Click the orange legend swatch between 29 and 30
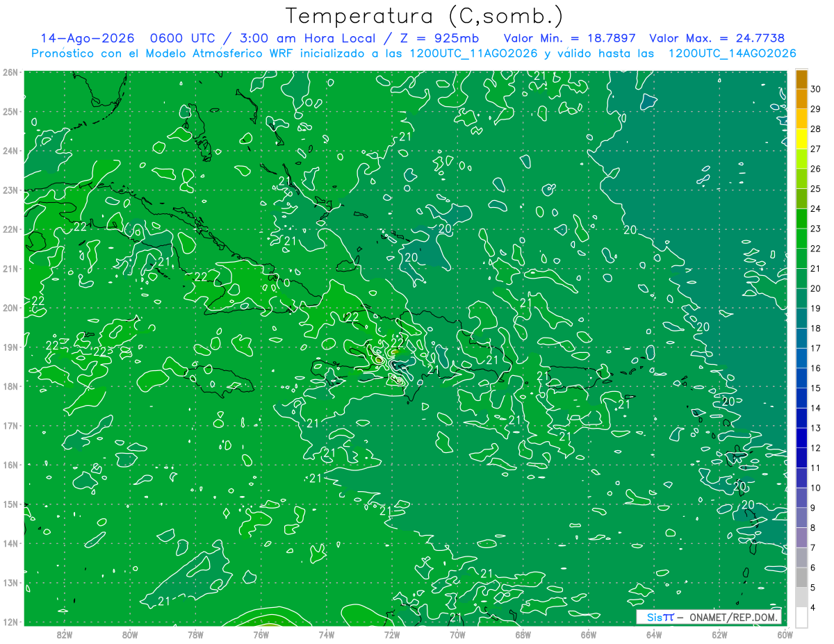 tap(801, 99)
